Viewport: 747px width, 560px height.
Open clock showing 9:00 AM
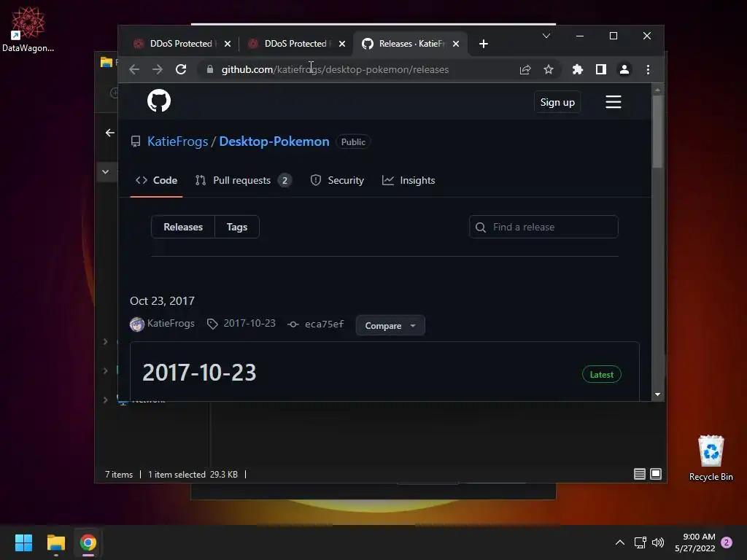coord(695,542)
